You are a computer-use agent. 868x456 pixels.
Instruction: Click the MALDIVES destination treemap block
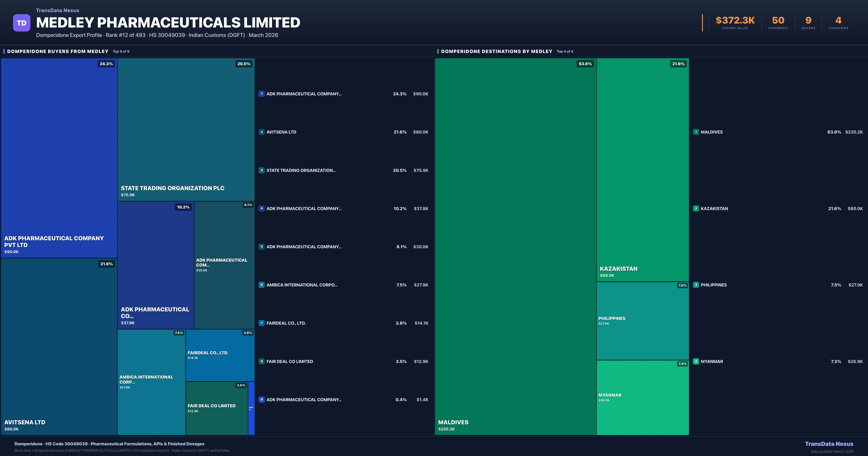tap(515, 246)
